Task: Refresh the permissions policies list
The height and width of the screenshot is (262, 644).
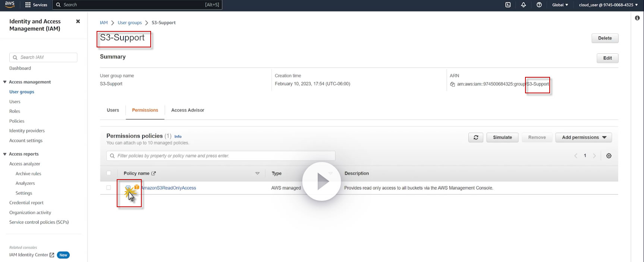Action: (x=476, y=137)
